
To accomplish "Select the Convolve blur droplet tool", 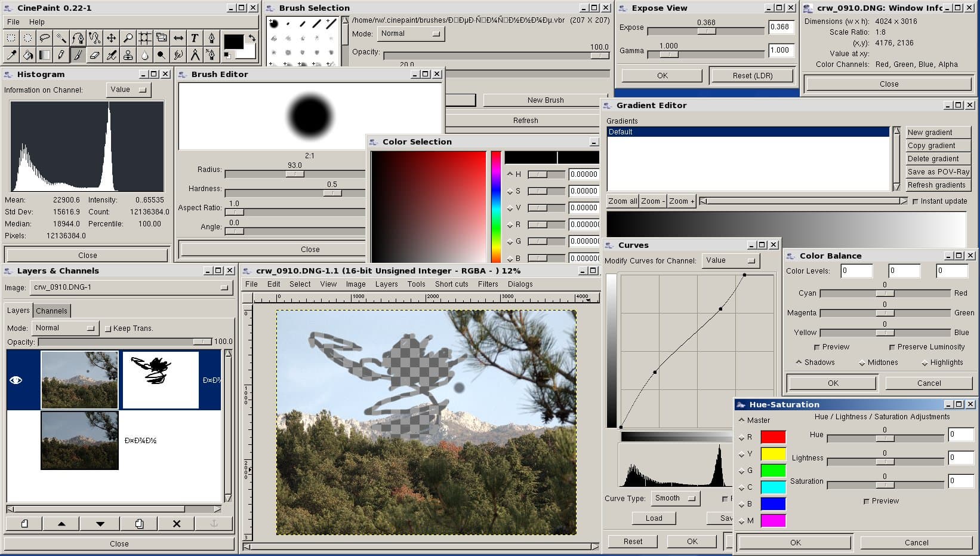I will (145, 55).
